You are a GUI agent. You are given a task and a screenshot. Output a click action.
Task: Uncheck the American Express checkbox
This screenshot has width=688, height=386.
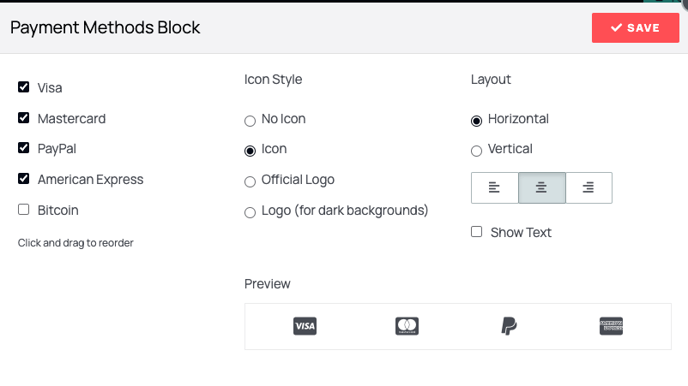click(24, 179)
